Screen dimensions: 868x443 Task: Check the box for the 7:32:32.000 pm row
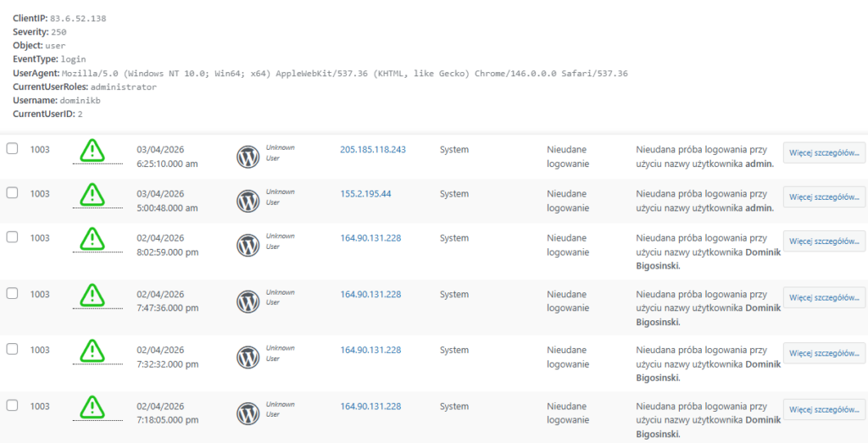12,349
